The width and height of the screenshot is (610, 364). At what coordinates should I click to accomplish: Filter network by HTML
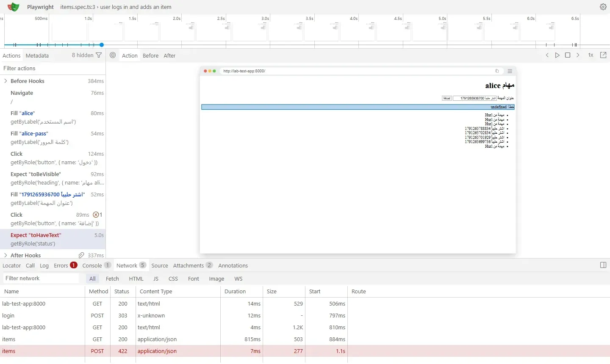(136, 279)
